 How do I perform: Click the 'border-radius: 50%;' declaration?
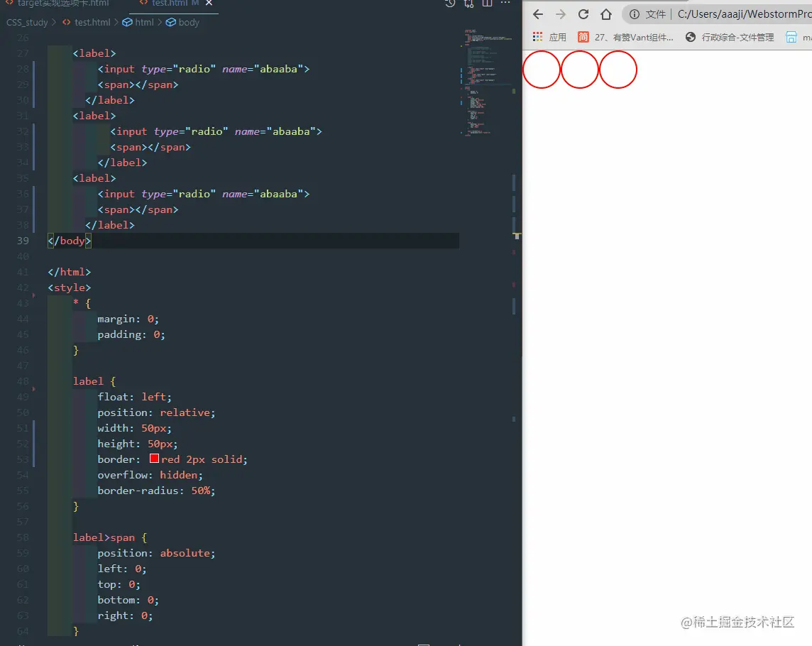pyautogui.click(x=156, y=491)
